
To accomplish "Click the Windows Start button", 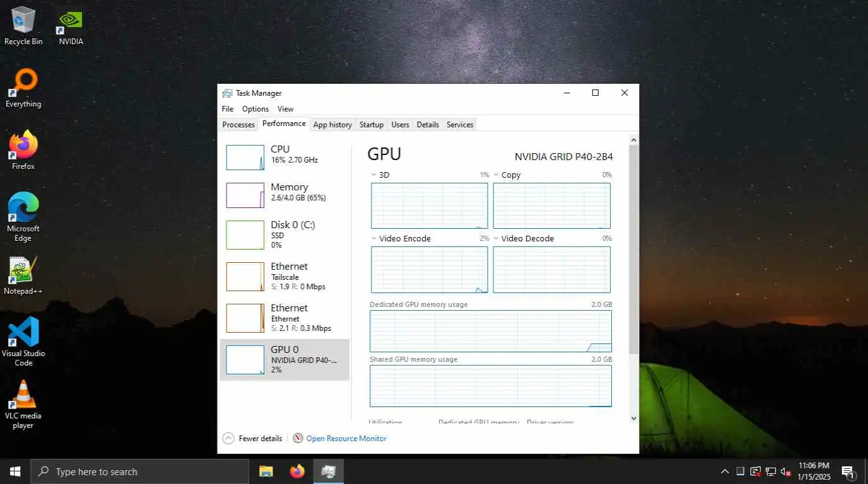I will tap(15, 471).
